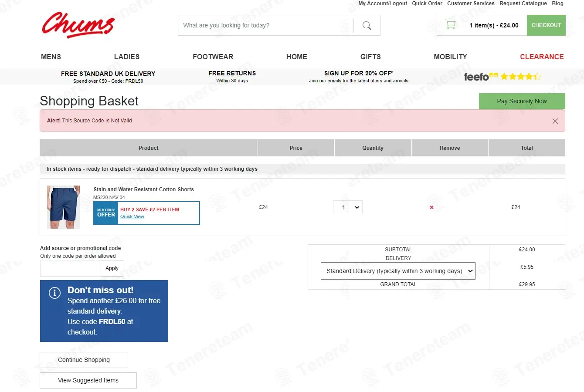Click the shorts row total £24
The width and height of the screenshot is (584, 392).
(x=516, y=207)
